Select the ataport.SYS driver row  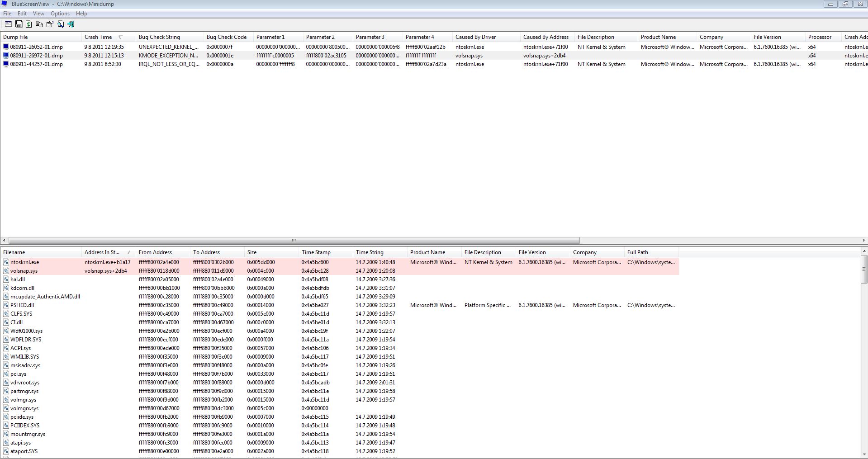coord(339,451)
